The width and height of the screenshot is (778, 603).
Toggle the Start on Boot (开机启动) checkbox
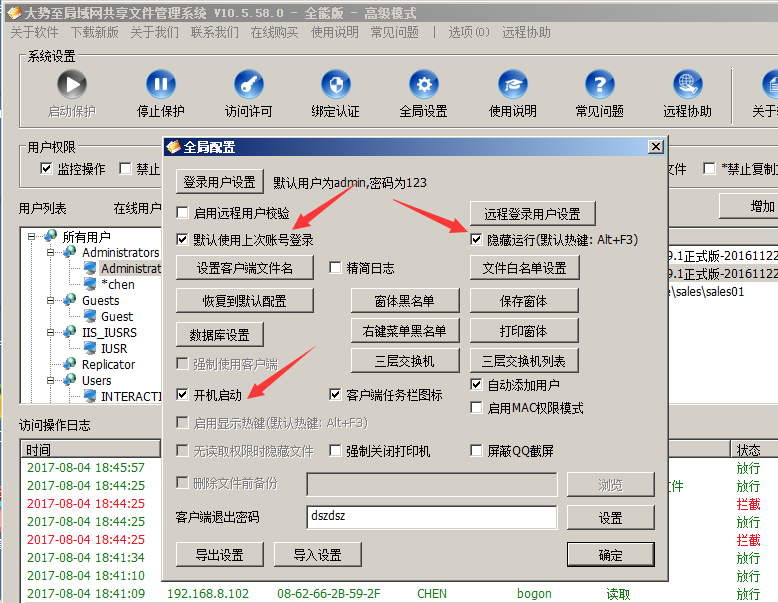click(x=182, y=395)
